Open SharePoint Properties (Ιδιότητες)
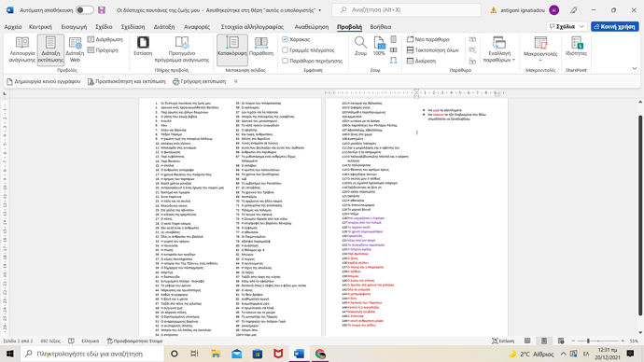Screen dimensions: 644x362 click(x=576, y=46)
